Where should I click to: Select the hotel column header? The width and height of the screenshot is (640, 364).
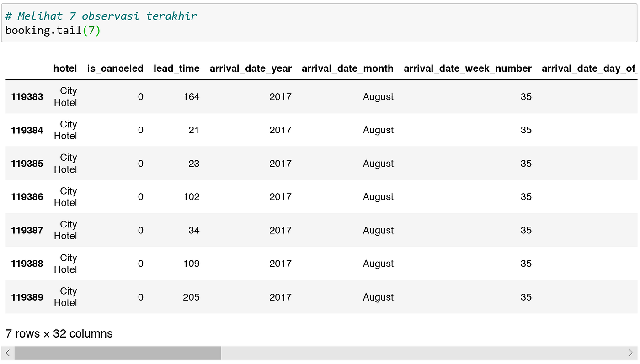[65, 69]
